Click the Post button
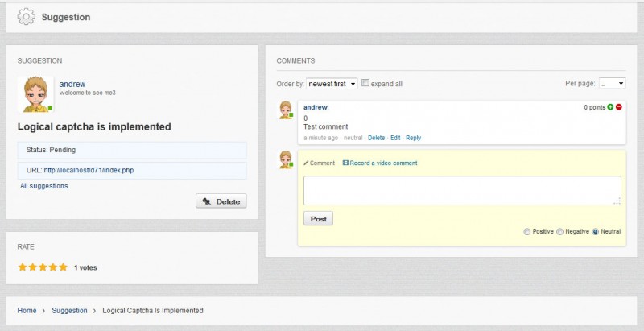The width and height of the screenshot is (644, 331). [318, 219]
